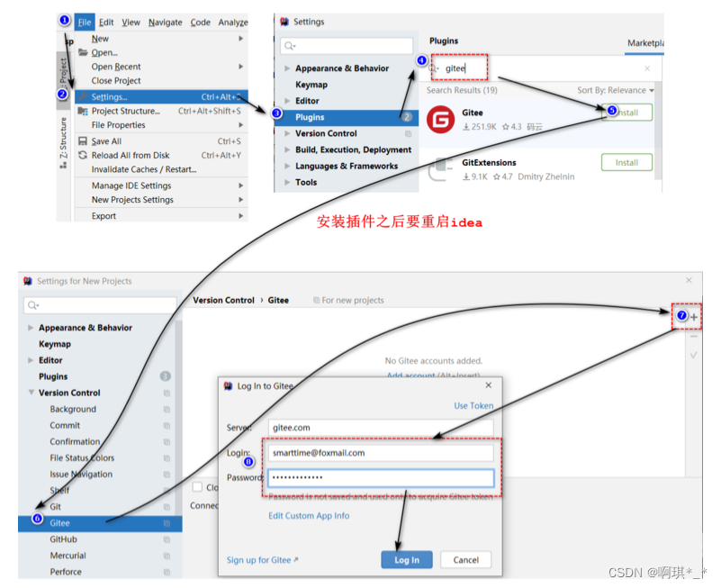Open the Analyze menu

pyautogui.click(x=232, y=23)
